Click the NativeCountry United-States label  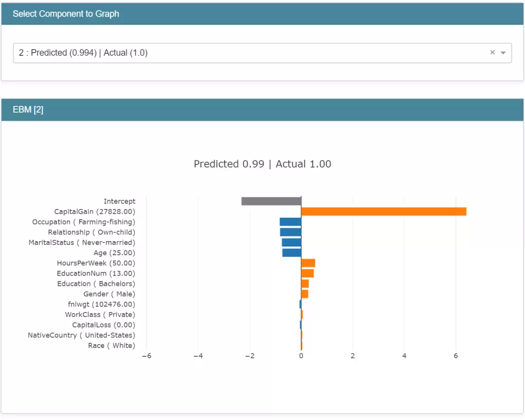[x=81, y=335]
